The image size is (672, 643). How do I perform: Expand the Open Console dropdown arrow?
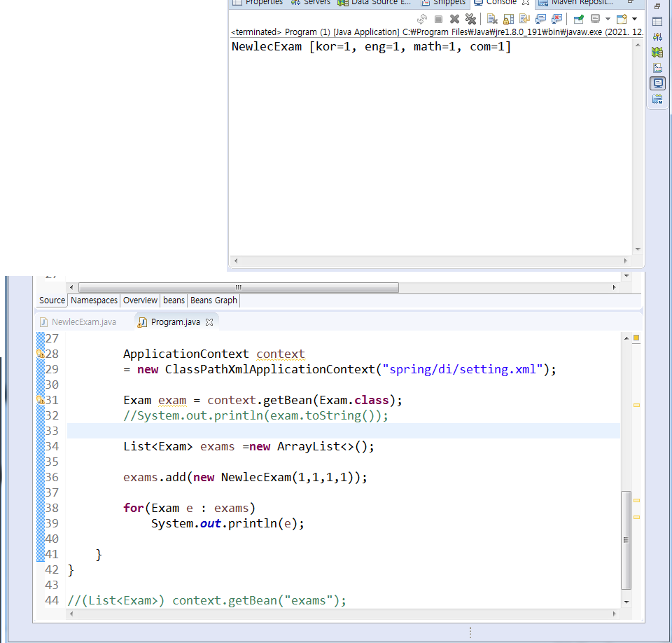tap(635, 19)
